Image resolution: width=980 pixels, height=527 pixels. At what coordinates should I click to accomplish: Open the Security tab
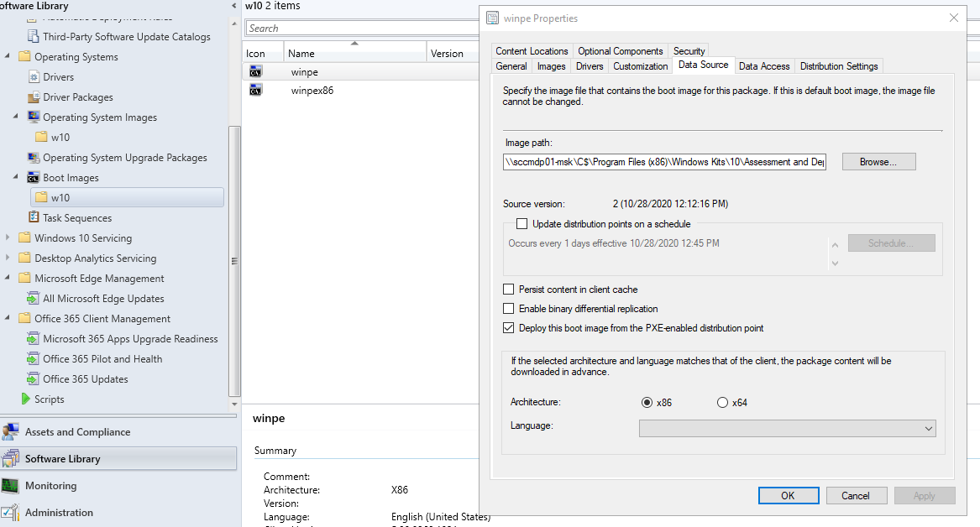(689, 51)
